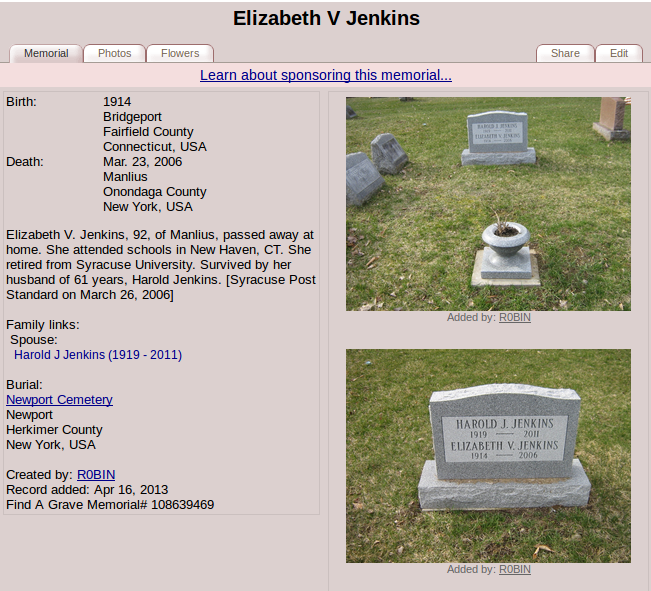Click the obituary paragraph text
The height and width of the screenshot is (591, 651).
160,258
